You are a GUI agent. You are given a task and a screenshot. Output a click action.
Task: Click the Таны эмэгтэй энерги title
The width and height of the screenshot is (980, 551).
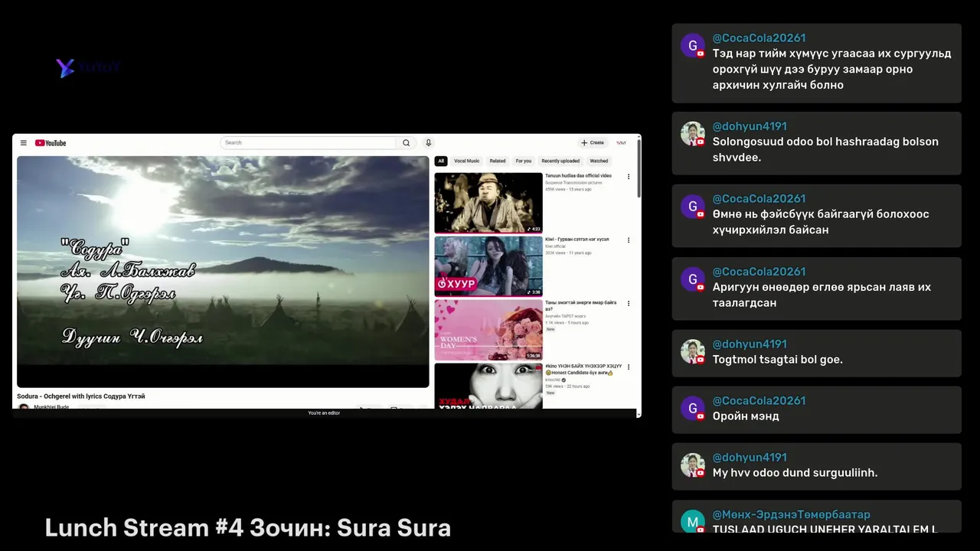tap(580, 305)
